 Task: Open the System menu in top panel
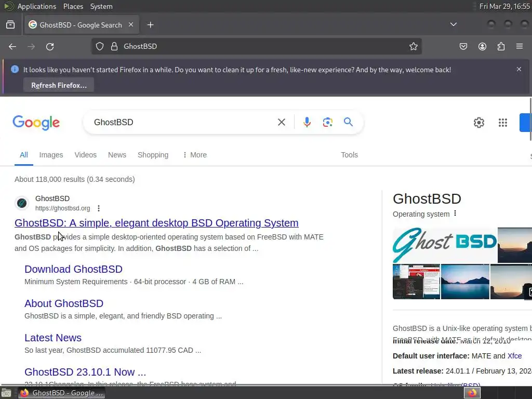point(101,6)
